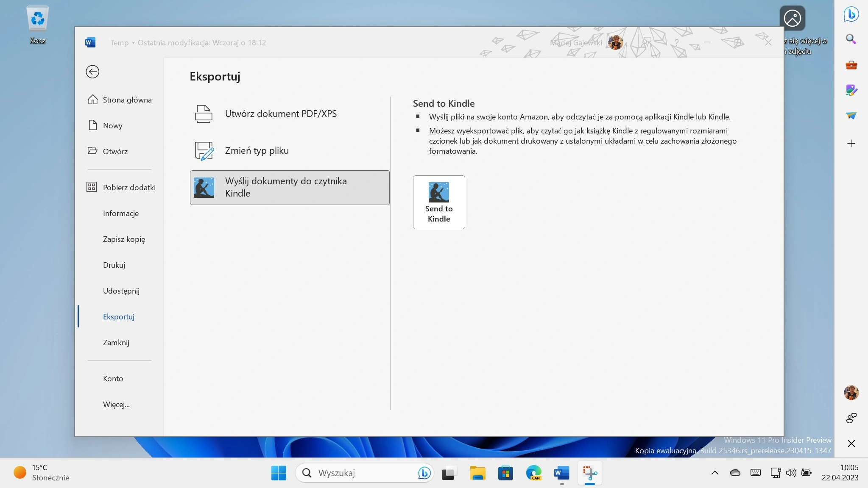Go back using the circled arrow
The image size is (868, 488).
click(x=92, y=72)
